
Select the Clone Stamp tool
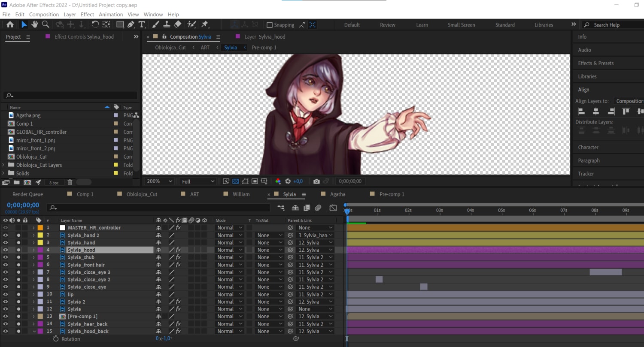point(167,24)
